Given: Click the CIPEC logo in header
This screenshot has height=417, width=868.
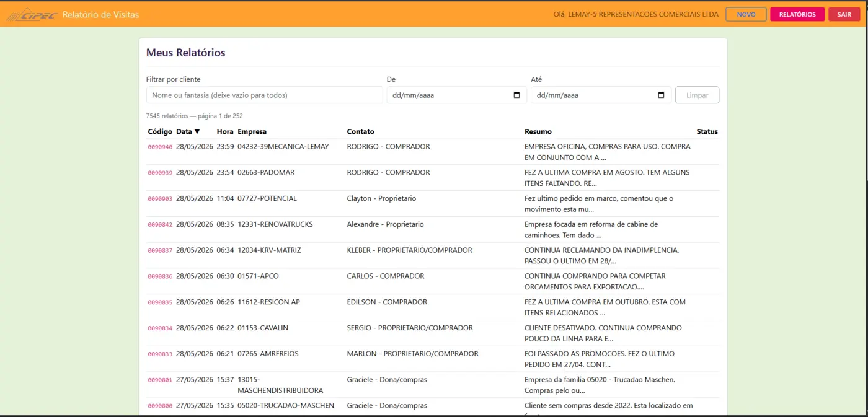Looking at the screenshot, I should tap(32, 14).
